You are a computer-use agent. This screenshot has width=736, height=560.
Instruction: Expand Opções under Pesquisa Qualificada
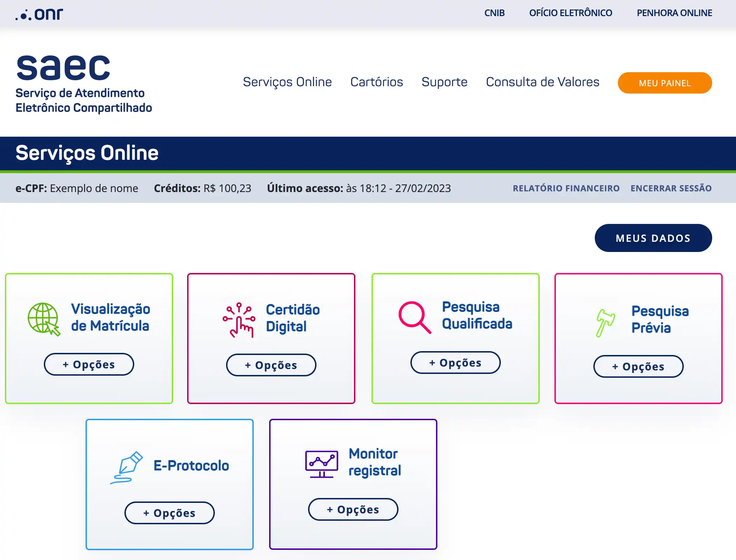tap(455, 363)
